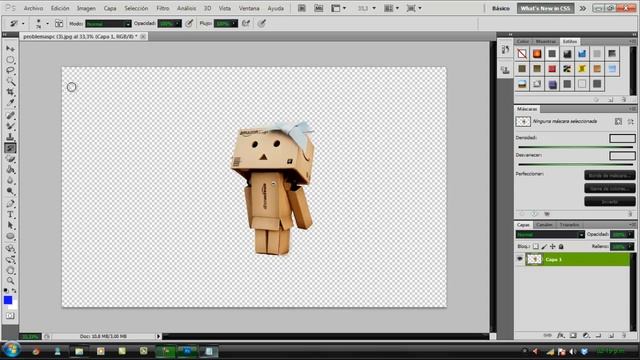Adjust the Desvanecer slider

pos(576,164)
